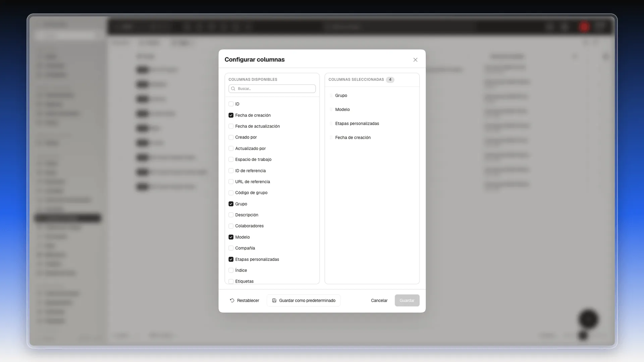644x362 pixels.
Task: Check the Descripción checkbox
Action: 231,215
